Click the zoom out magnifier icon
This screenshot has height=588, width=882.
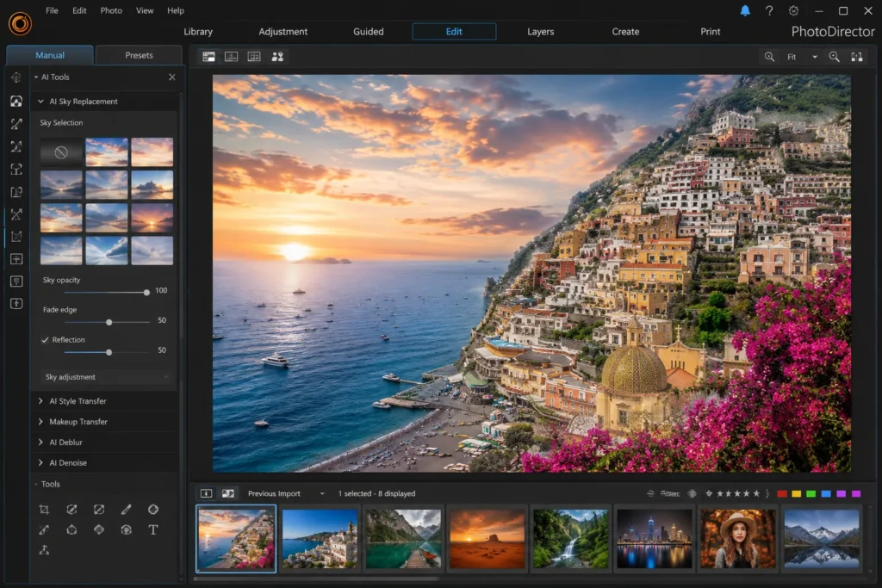coord(769,57)
